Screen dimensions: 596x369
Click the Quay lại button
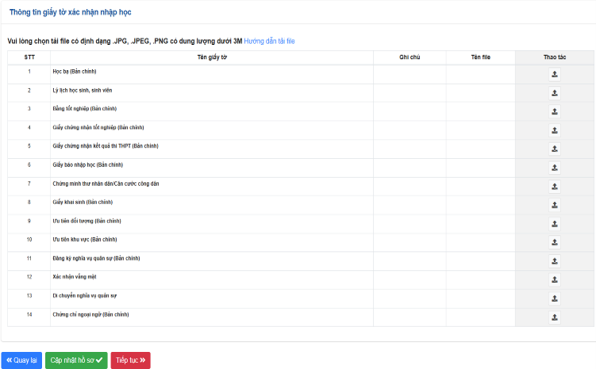[22, 360]
